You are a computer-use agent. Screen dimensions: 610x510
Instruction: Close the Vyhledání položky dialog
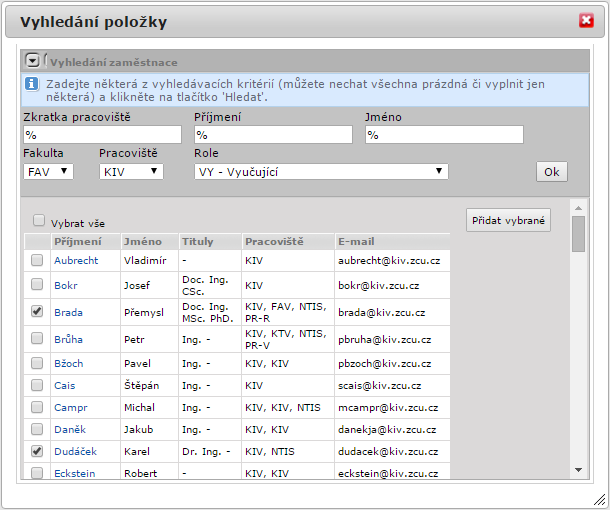click(x=586, y=21)
